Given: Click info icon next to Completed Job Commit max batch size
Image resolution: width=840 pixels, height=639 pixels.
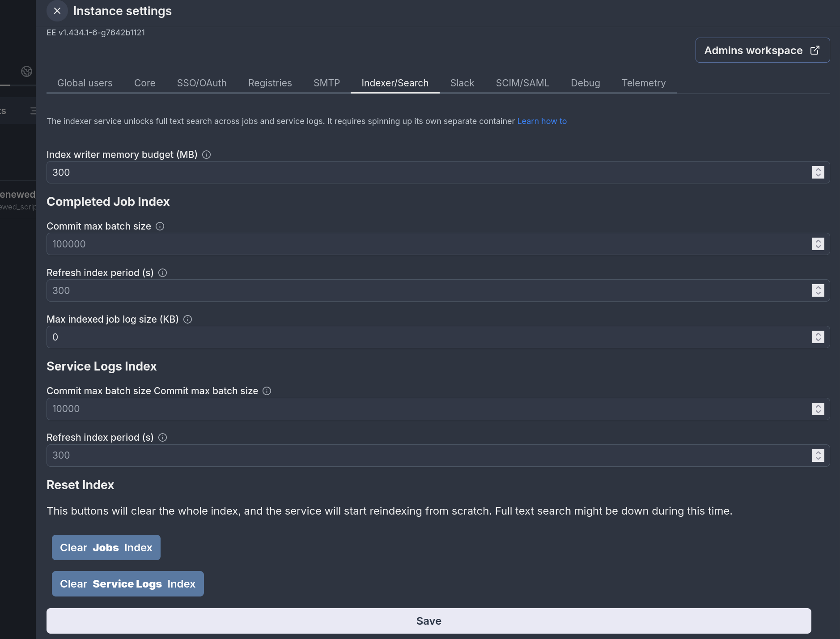Looking at the screenshot, I should [x=160, y=226].
